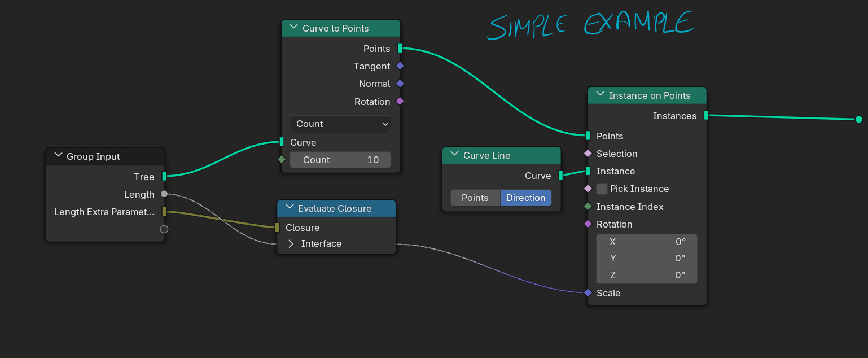
Task: Click the Rotation Y value field
Action: (x=647, y=259)
